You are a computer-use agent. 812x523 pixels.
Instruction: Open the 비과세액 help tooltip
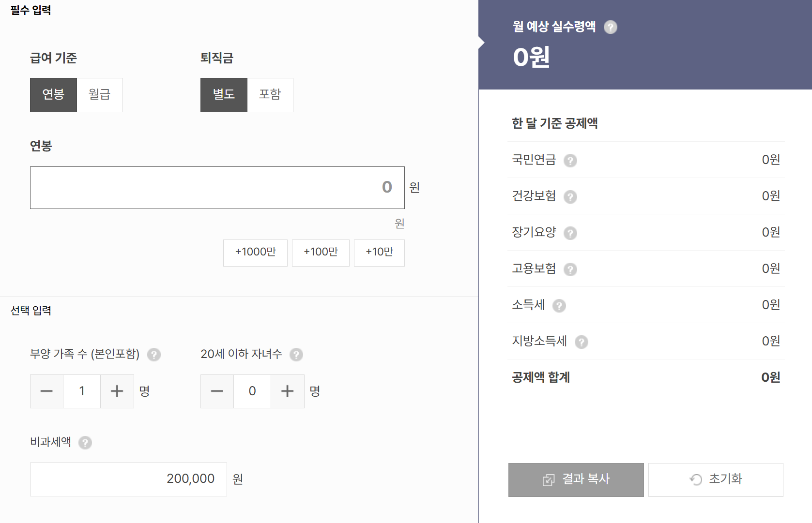[85, 443]
